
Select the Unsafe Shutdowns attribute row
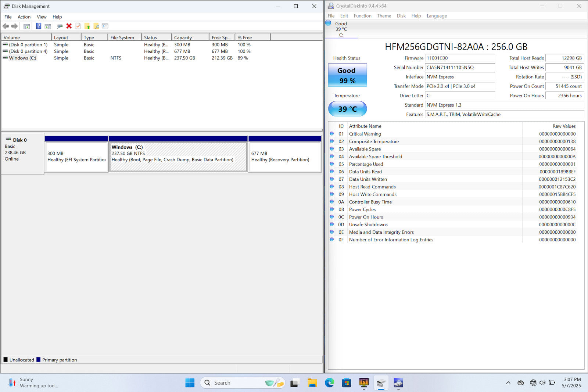(x=453, y=224)
